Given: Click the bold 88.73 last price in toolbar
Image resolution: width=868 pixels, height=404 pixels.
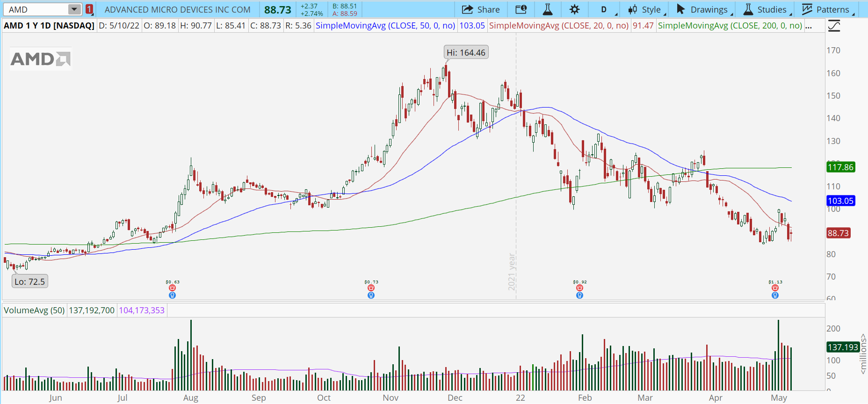Looking at the screenshot, I should (x=278, y=10).
